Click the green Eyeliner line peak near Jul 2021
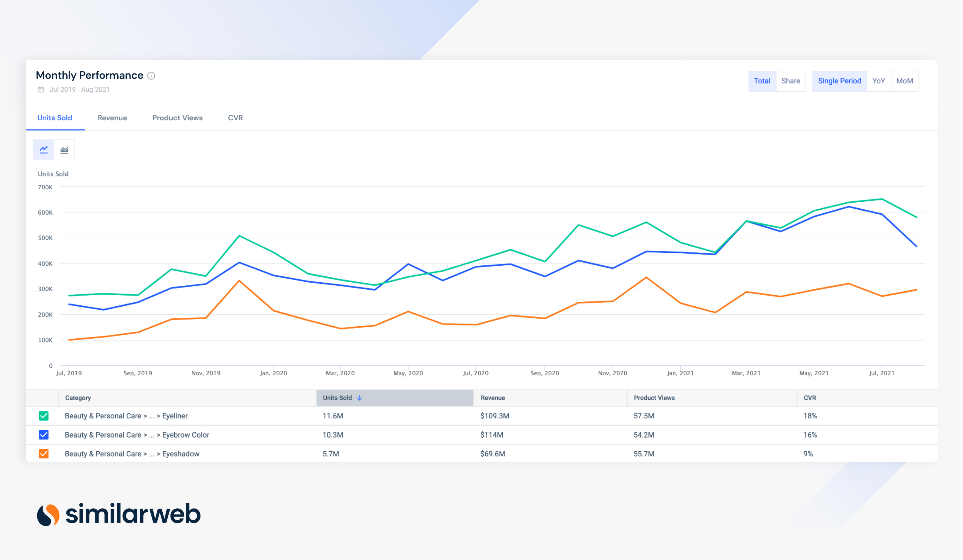Image resolution: width=963 pixels, height=560 pixels. click(882, 199)
